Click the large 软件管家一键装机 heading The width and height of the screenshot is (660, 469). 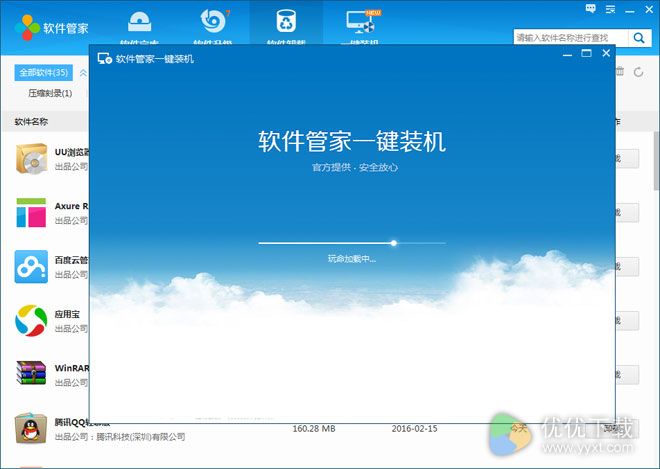pyautogui.click(x=352, y=141)
